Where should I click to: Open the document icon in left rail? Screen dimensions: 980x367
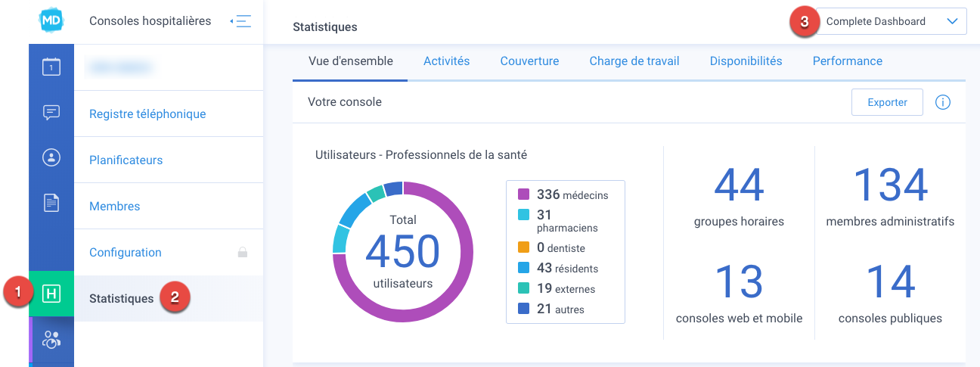pos(51,202)
